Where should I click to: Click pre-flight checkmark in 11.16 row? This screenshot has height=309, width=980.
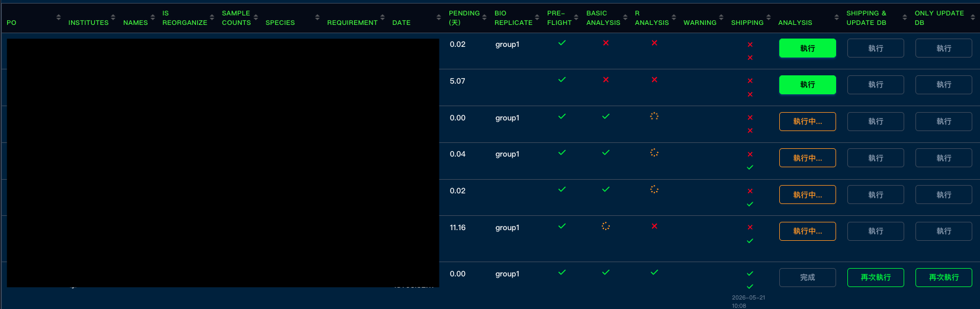(562, 226)
